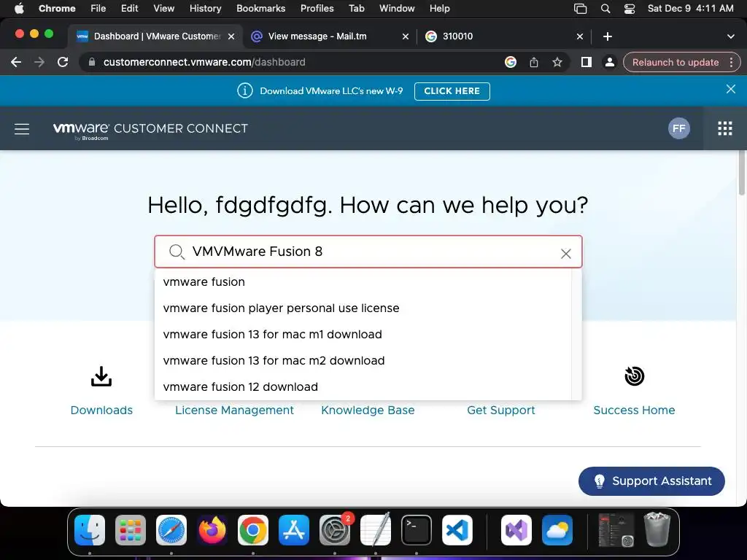
Task: Open the Apple menu
Action: pos(19,9)
